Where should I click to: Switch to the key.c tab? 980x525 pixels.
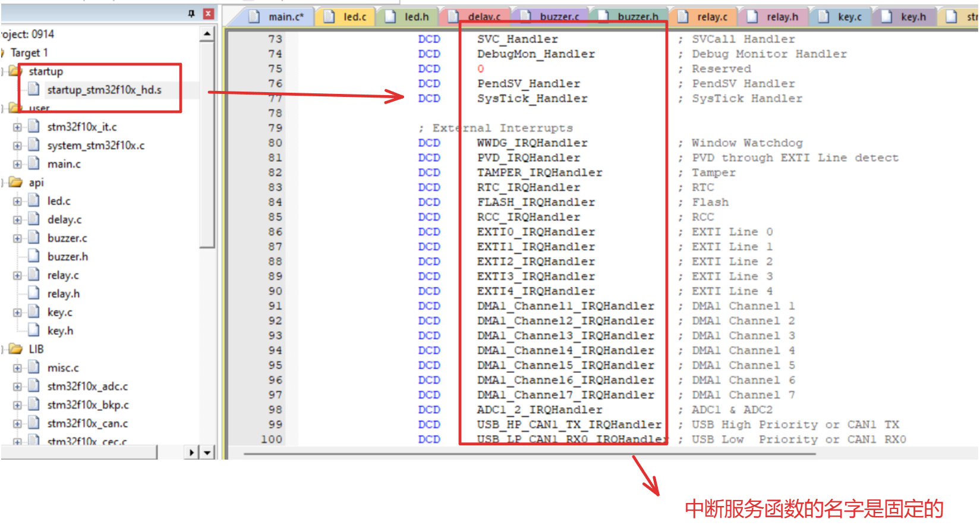click(x=850, y=17)
